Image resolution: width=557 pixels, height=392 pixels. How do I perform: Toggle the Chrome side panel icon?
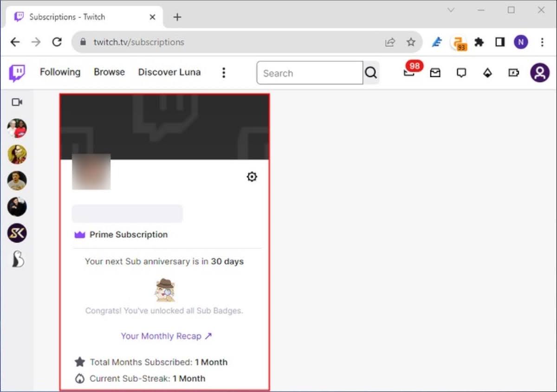[500, 42]
